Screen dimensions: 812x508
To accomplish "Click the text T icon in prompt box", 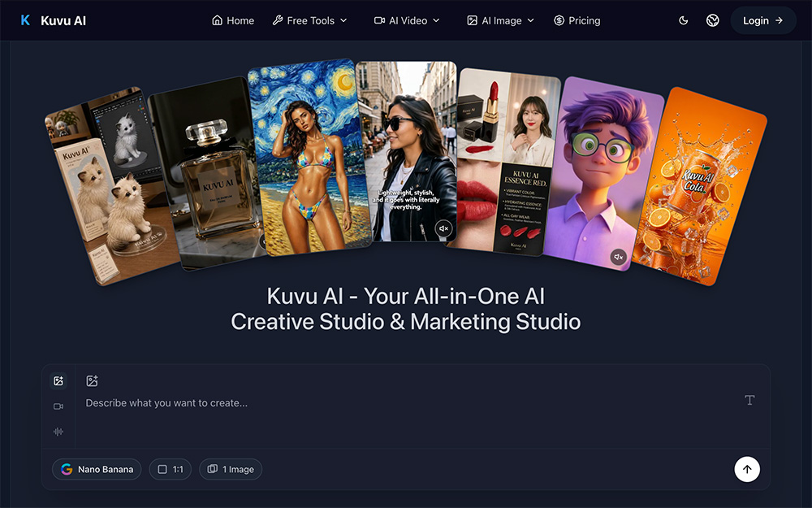I will coord(749,400).
